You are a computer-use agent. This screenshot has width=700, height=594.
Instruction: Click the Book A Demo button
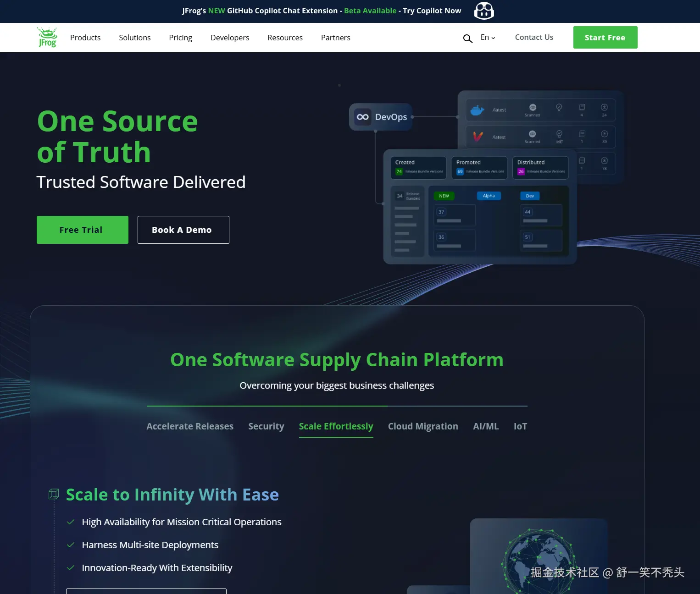[x=183, y=230]
